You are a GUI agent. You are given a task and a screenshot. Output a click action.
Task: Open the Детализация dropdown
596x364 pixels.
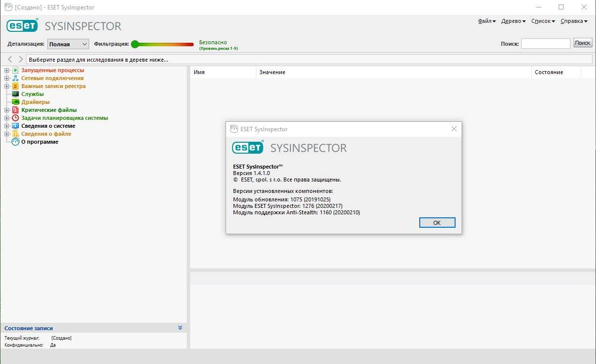point(68,44)
